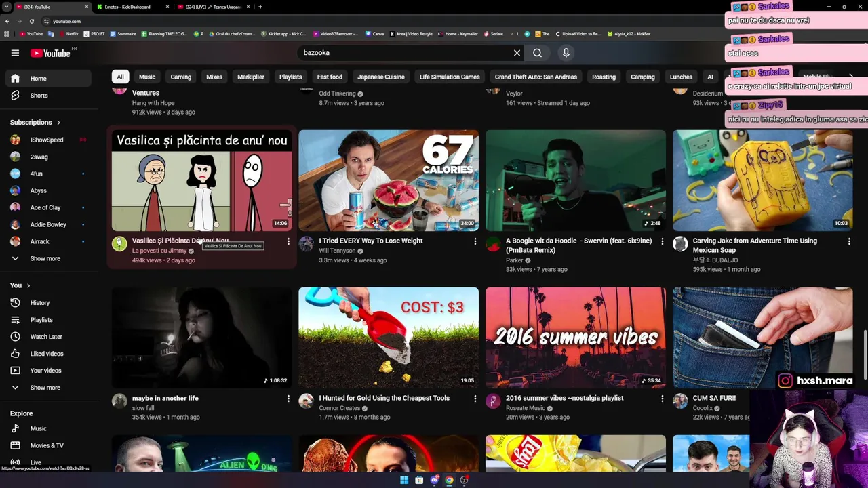Open Shorts from the sidebar
Screen dimensions: 868x488
coord(47,96)
